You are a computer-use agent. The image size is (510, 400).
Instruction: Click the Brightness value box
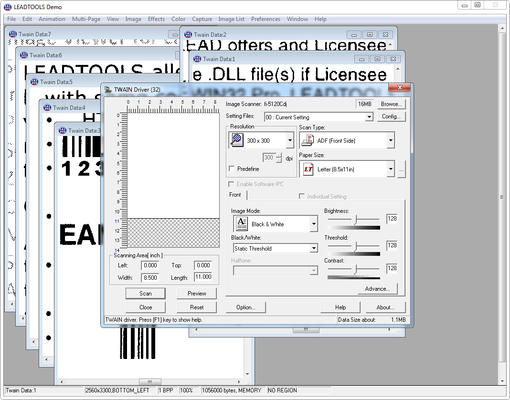pos(392,219)
